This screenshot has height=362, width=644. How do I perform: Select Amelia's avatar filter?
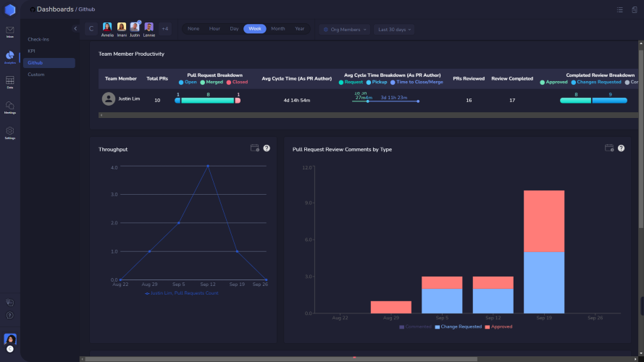pyautogui.click(x=107, y=30)
